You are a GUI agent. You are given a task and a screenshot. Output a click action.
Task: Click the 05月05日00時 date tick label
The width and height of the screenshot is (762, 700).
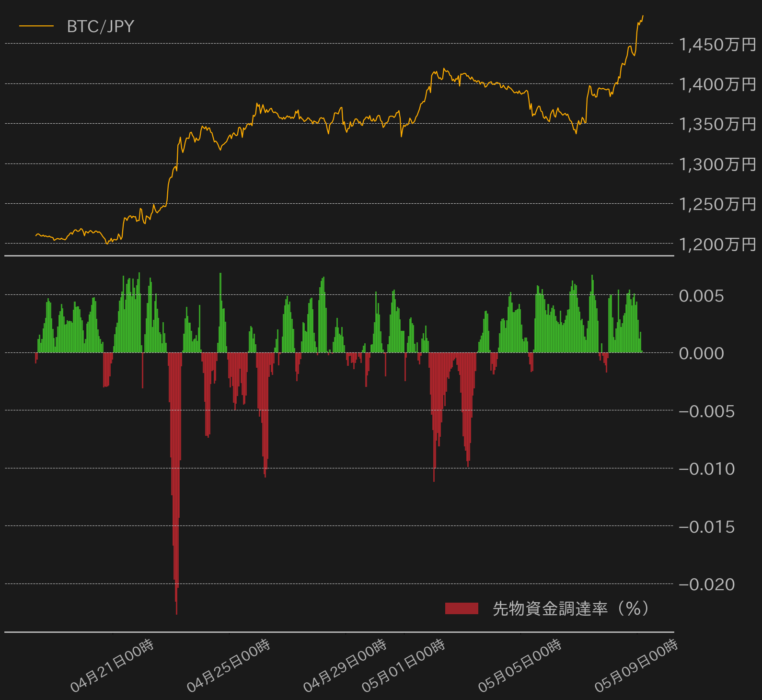click(x=520, y=666)
